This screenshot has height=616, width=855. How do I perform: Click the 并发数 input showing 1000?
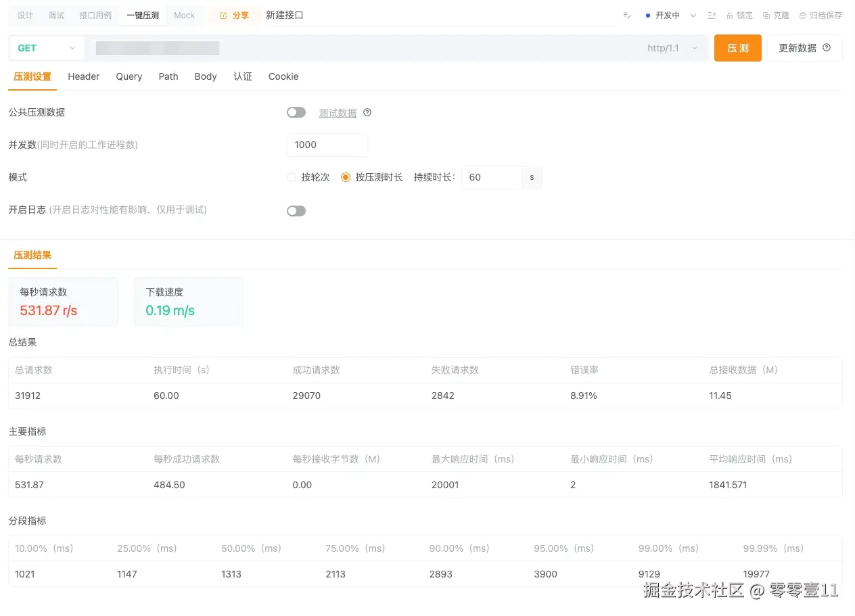pos(327,145)
